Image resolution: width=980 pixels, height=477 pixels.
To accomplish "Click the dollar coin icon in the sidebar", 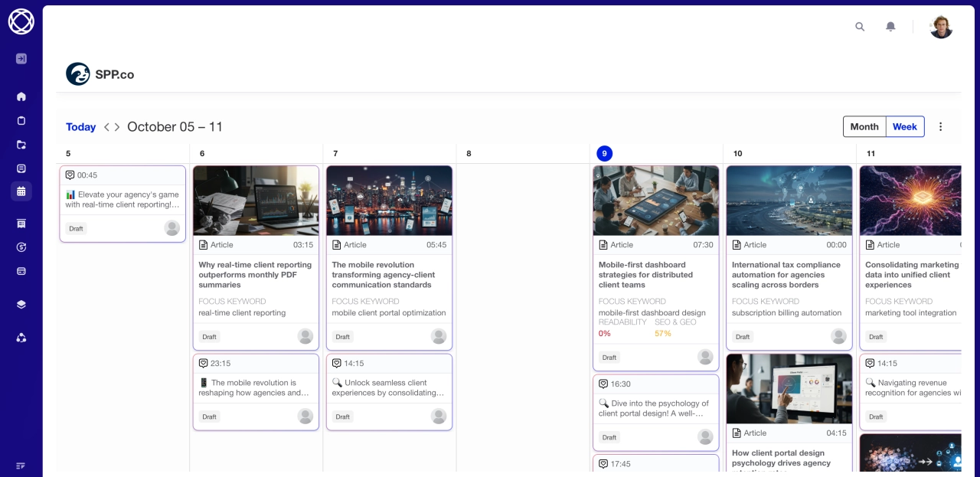I will click(21, 247).
